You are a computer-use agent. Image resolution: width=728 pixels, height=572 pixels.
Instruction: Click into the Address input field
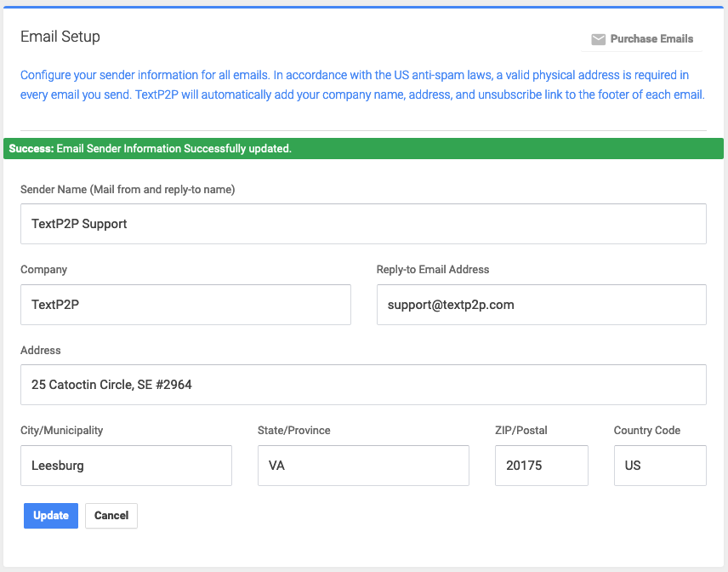click(363, 384)
